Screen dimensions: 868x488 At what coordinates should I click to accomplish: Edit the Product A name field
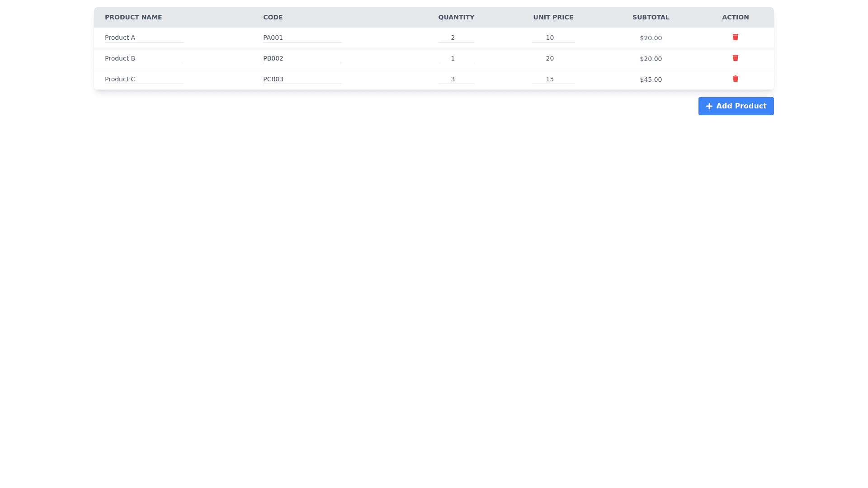[x=144, y=38]
